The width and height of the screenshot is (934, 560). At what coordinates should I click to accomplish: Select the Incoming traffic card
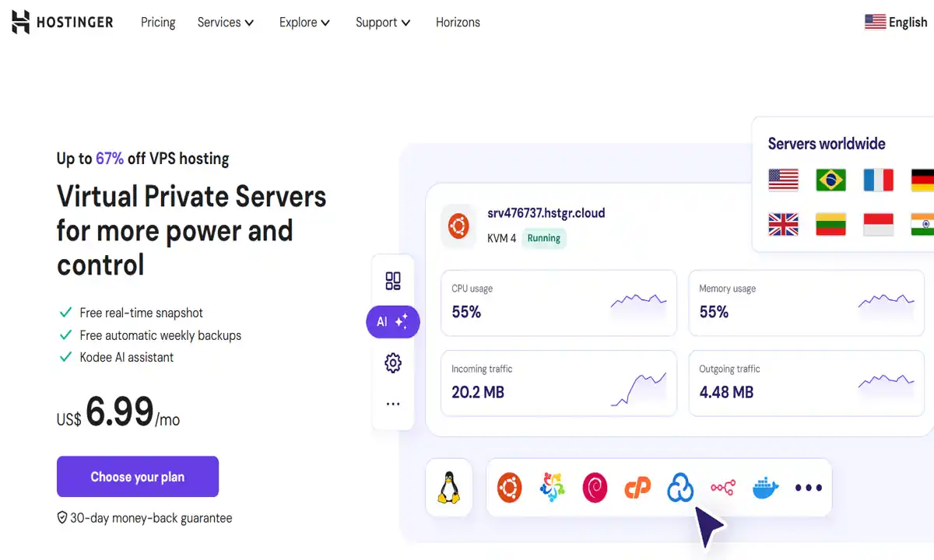559,383
